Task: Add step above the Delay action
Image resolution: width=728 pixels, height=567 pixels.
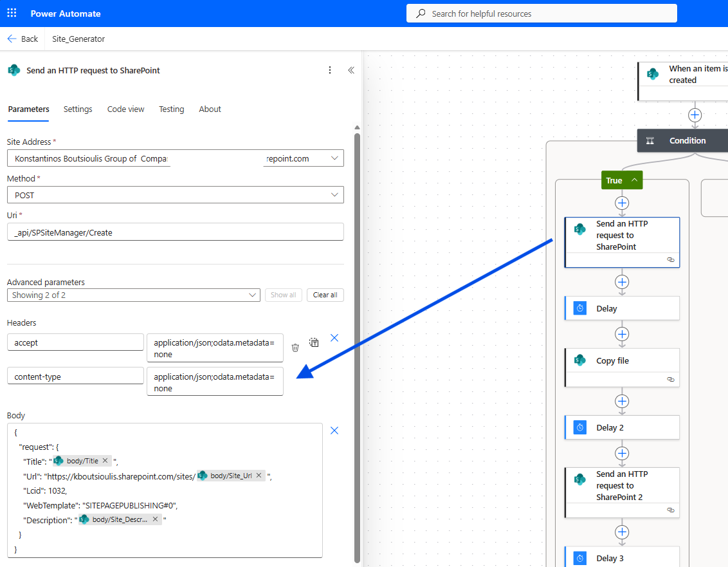Action: click(x=622, y=282)
